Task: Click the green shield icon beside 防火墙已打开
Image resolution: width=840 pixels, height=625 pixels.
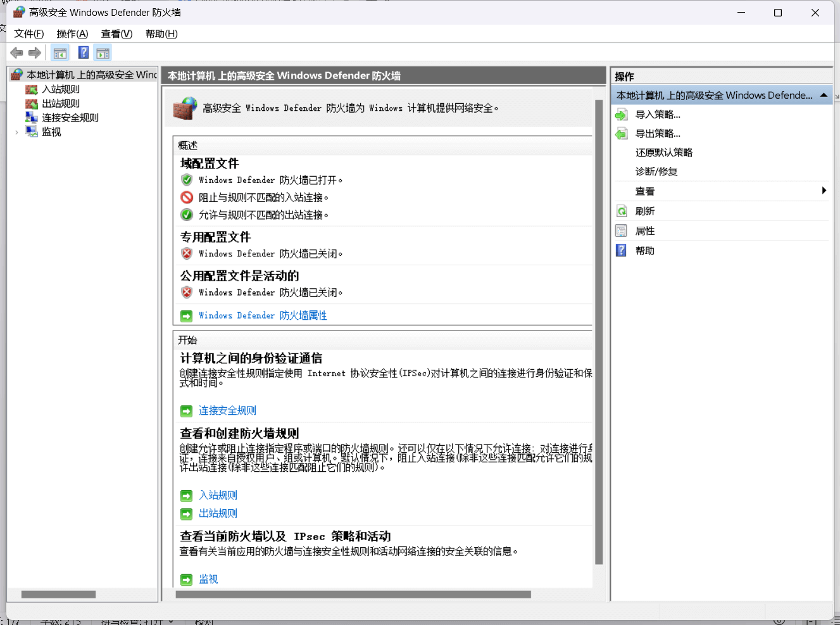Action: [x=187, y=180]
